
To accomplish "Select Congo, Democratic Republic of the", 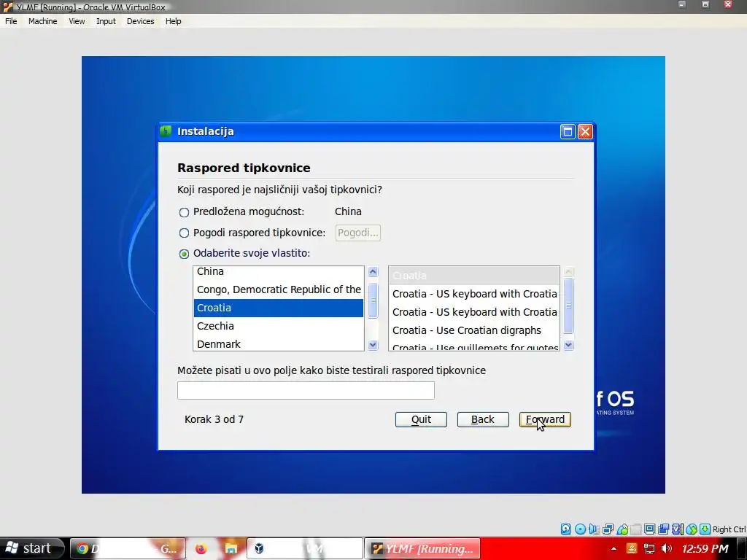I will click(x=278, y=289).
